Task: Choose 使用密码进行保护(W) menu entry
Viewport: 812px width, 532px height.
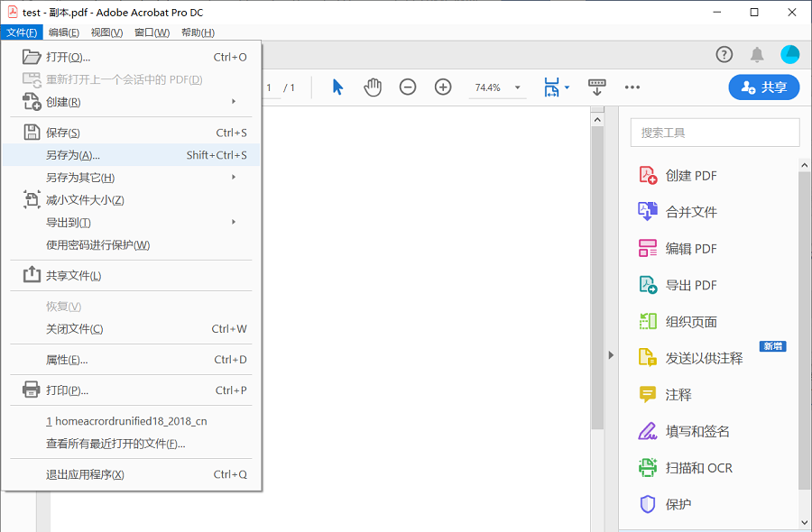Action: pos(131,244)
